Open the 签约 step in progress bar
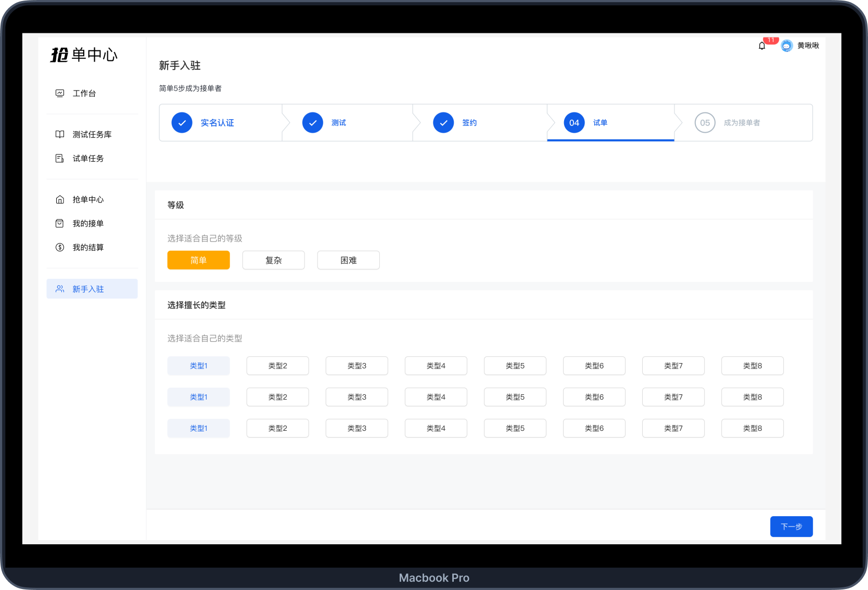868x590 pixels. tap(469, 123)
